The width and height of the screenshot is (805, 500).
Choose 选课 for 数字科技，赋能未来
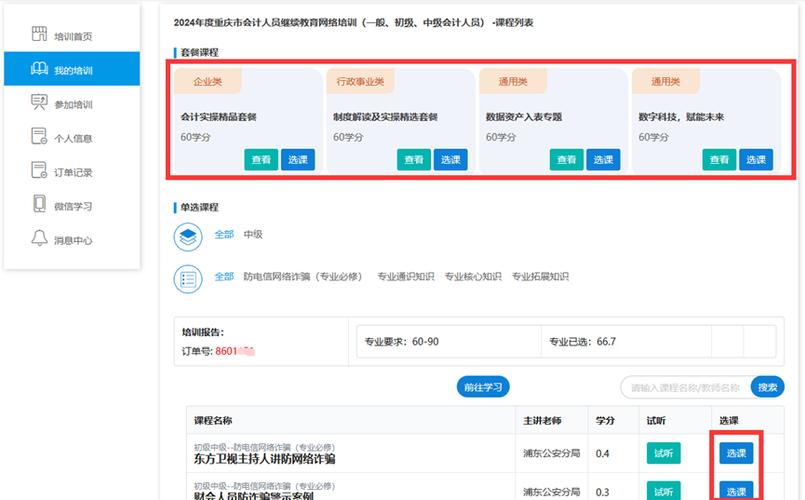coord(756,160)
